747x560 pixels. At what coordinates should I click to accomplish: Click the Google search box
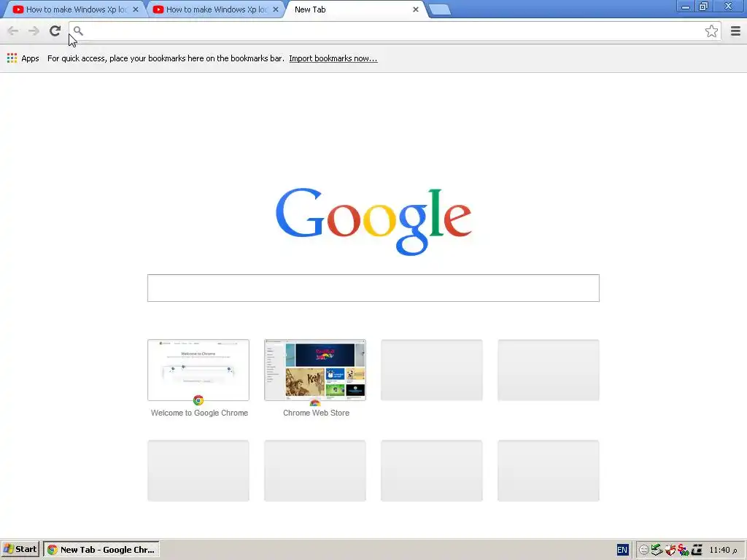tap(373, 287)
